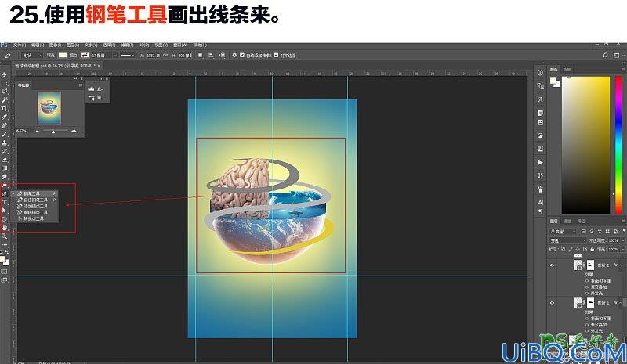Open the stroke color swatch in options bar
Image resolution: width=627 pixels, height=364 pixels.
[85, 55]
